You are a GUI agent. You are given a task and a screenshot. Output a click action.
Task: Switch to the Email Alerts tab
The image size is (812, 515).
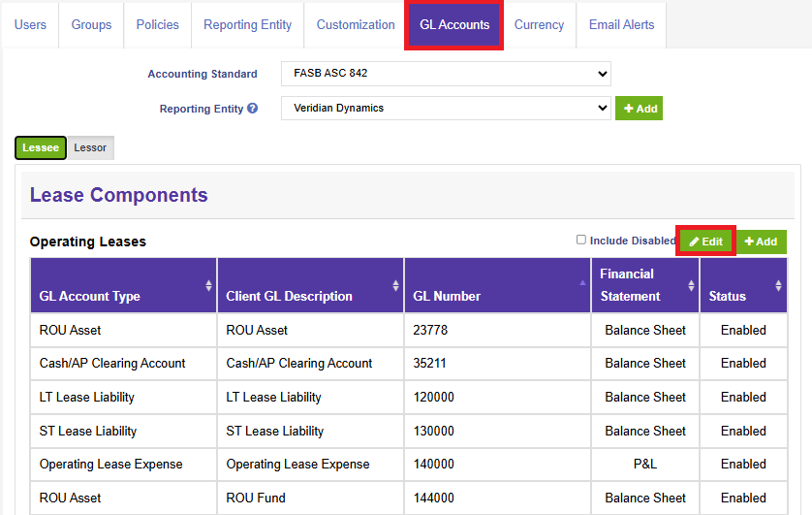coord(621,25)
